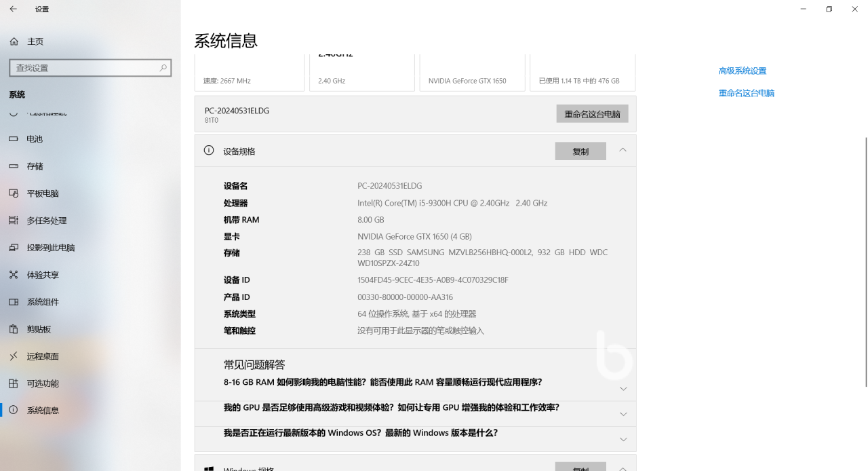This screenshot has width=868, height=471.
Task: Collapse the 设备规格 section chevron
Action: point(623,150)
